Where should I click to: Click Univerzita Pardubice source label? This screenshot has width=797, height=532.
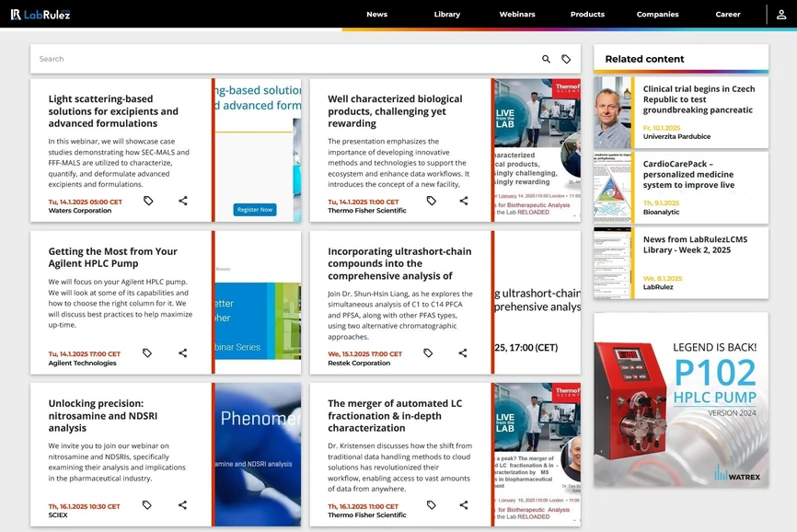[676, 136]
